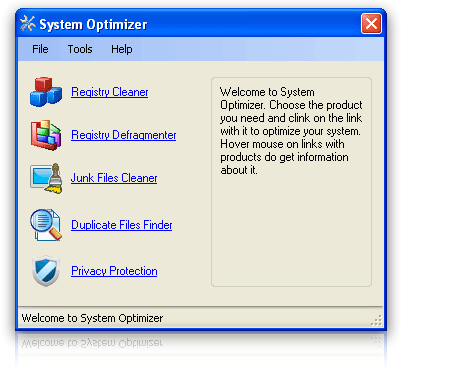Open the Duplicate Files Finder link
The height and width of the screenshot is (380, 450).
click(x=122, y=225)
